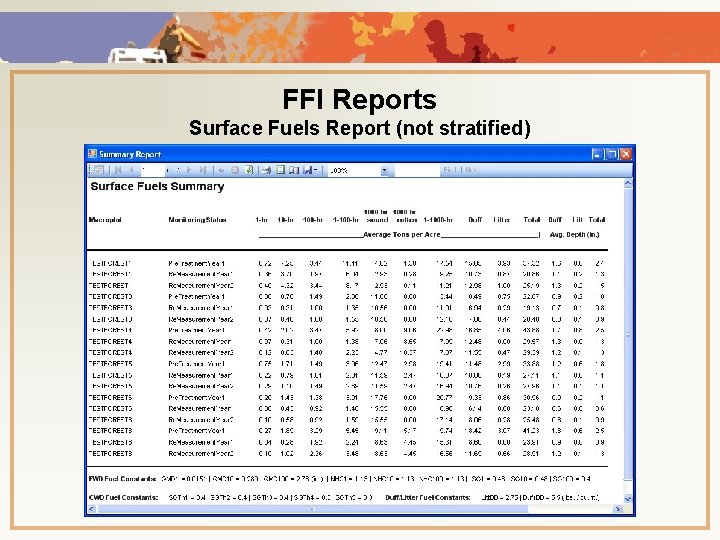Image resolution: width=720 pixels, height=540 pixels.
Task: Click the horizontal scrollbar thumb
Action: pyautogui.click(x=313, y=509)
